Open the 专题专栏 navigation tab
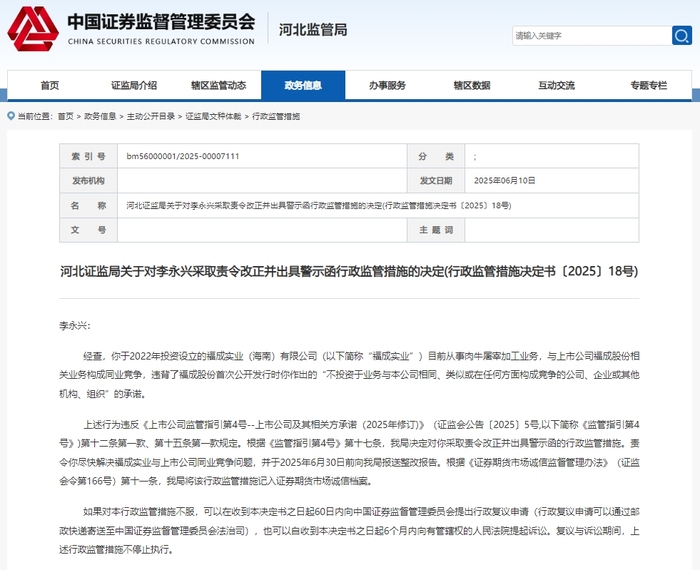This screenshot has width=700, height=570. tap(648, 85)
